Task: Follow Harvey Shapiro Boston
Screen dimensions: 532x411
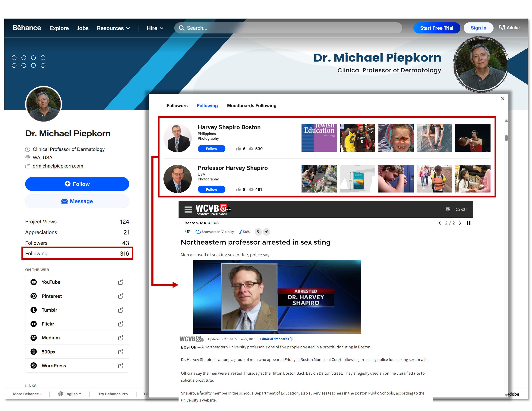Action: click(x=211, y=149)
